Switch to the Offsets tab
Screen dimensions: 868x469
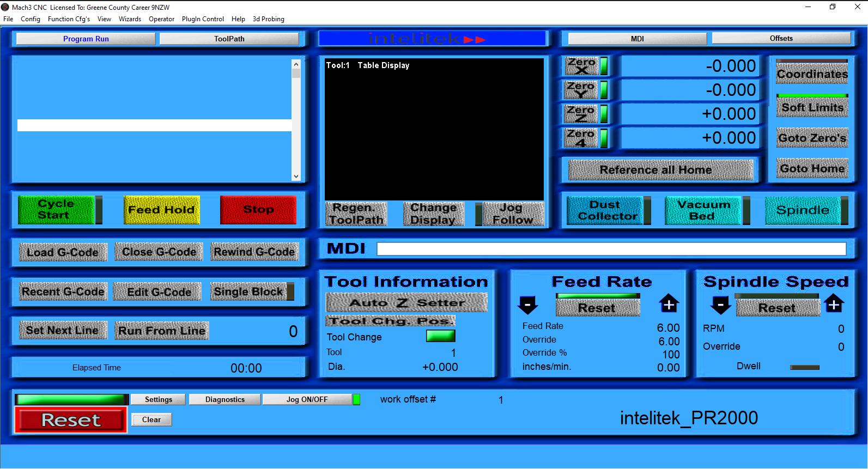(x=781, y=38)
